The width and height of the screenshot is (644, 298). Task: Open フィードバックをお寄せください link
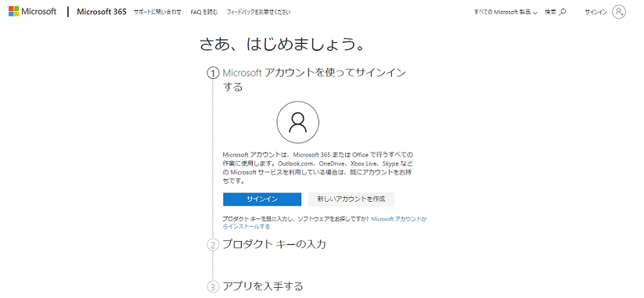coord(258,13)
